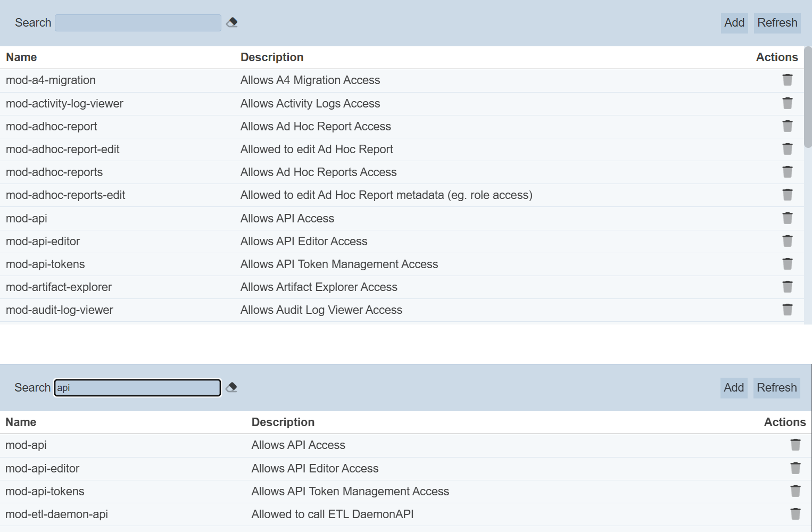Image resolution: width=812 pixels, height=532 pixels.
Task: Sort by Name column in top table
Action: coord(21,57)
